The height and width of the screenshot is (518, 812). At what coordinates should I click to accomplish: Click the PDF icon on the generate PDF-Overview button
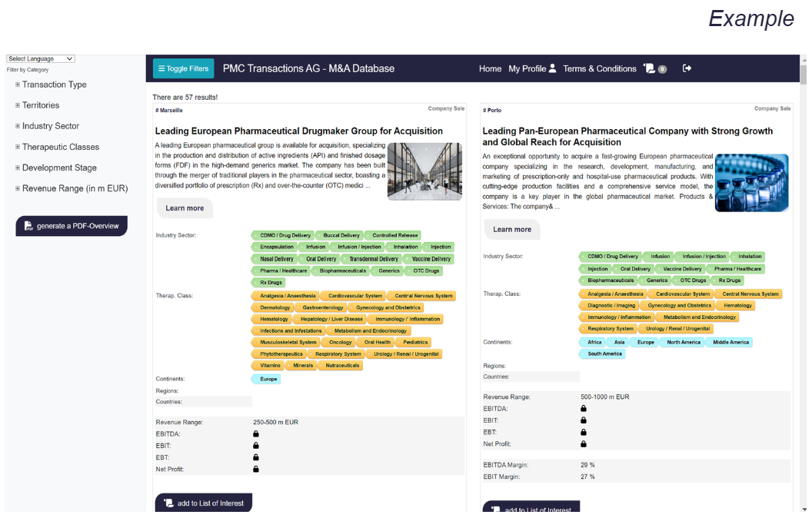pos(28,226)
